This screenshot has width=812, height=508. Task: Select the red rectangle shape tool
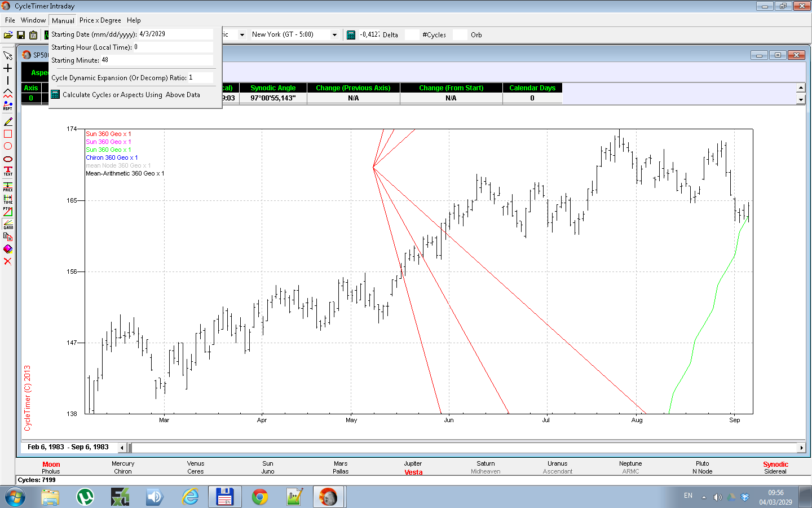coord(8,134)
